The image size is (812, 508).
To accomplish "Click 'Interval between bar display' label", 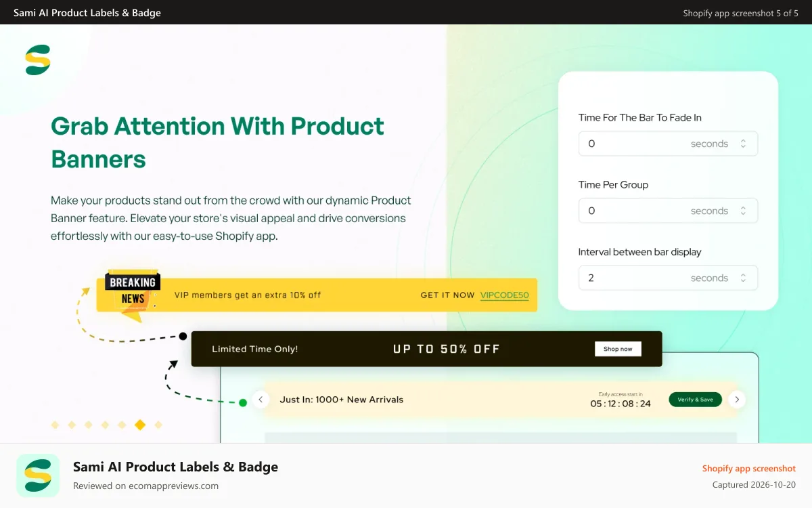I will [x=640, y=252].
